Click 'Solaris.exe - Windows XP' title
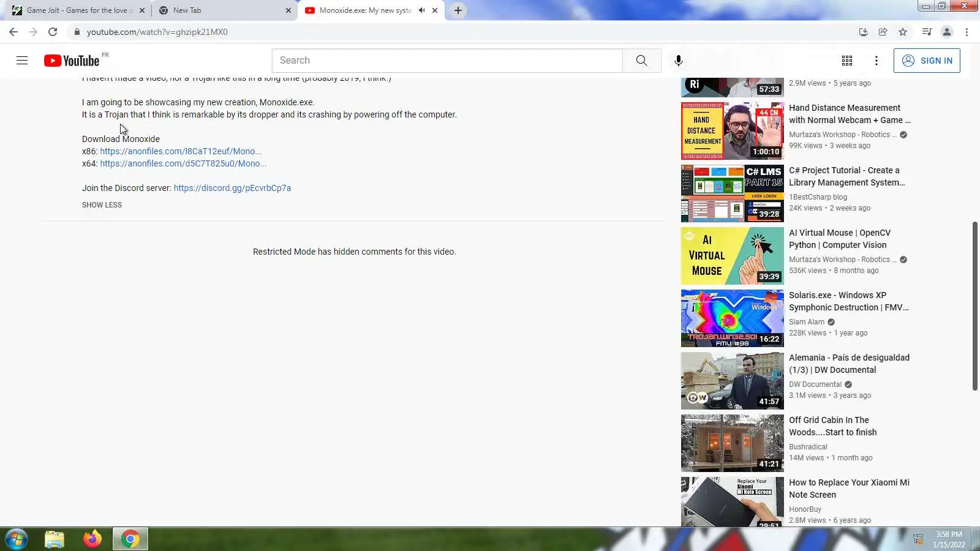The height and width of the screenshot is (551, 980). 849,301
